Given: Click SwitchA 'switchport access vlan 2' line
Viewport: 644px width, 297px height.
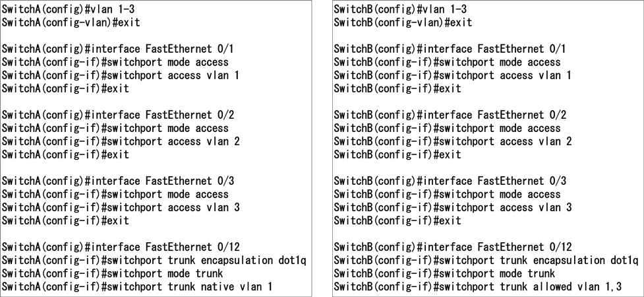Looking at the screenshot, I should (x=121, y=141).
